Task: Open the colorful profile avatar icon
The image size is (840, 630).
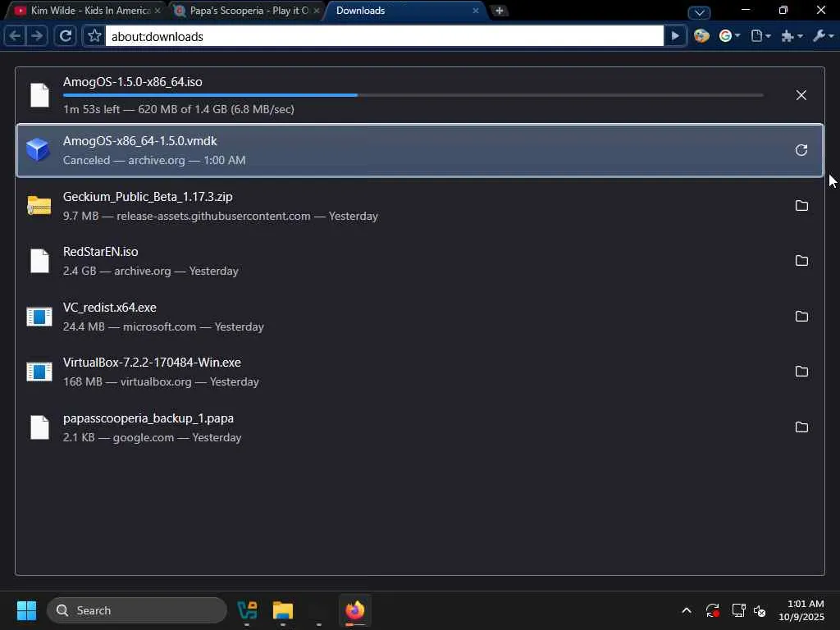Action: tap(701, 36)
